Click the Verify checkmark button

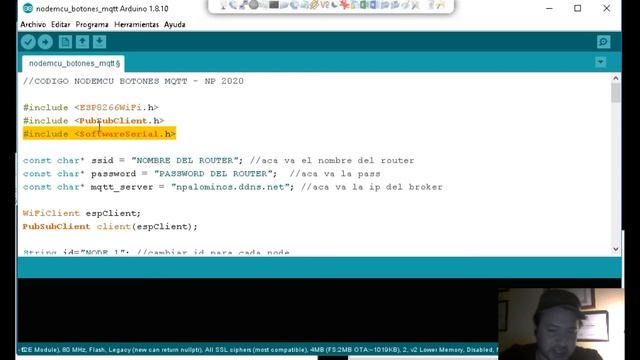coord(28,42)
